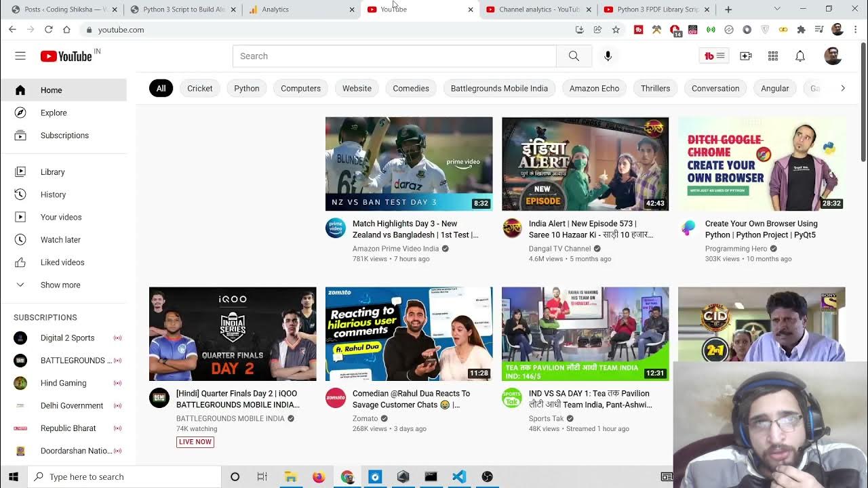The width and height of the screenshot is (868, 488).
Task: Open Subscriptions in the sidebar
Action: click(64, 136)
